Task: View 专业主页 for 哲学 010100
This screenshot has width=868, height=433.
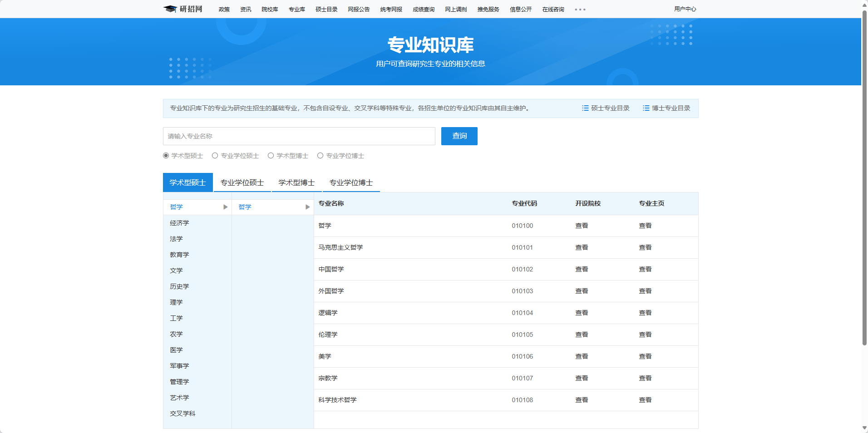Action: (645, 226)
